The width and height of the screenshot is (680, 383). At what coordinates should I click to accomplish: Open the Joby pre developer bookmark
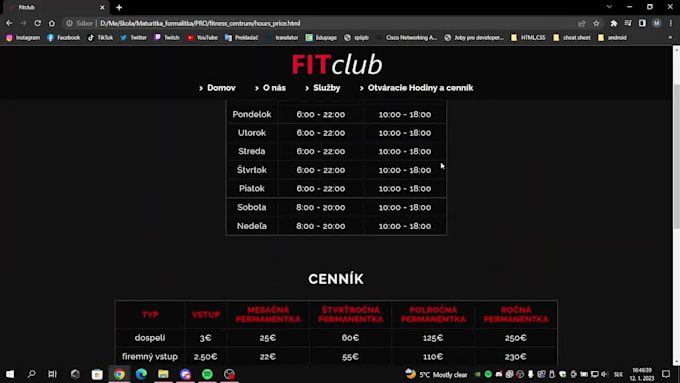[x=474, y=38]
